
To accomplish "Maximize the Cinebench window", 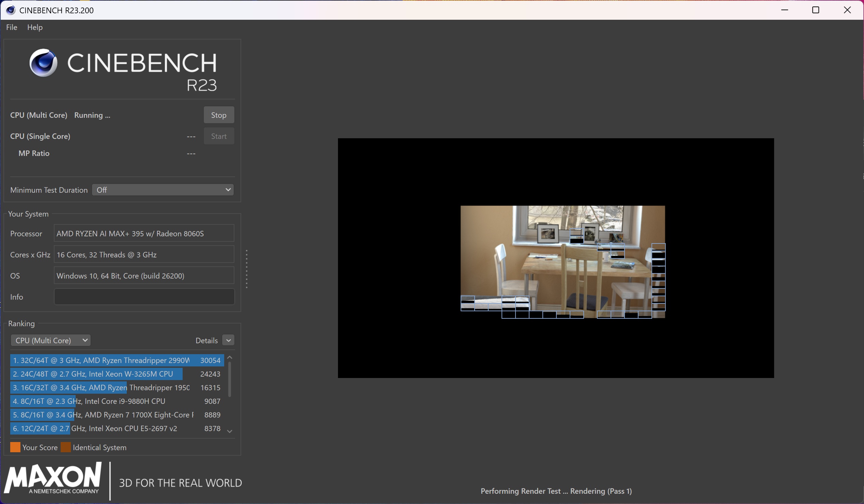I will tap(816, 10).
